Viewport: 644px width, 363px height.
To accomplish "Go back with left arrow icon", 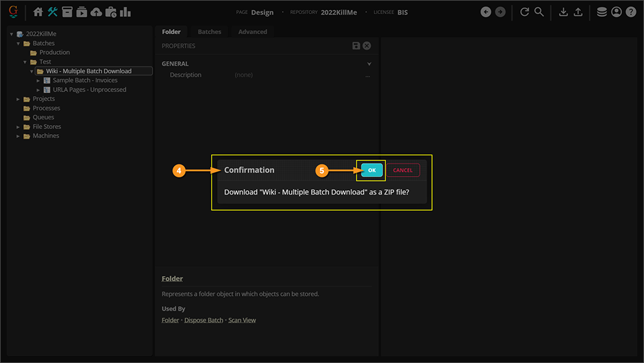I will (x=486, y=12).
